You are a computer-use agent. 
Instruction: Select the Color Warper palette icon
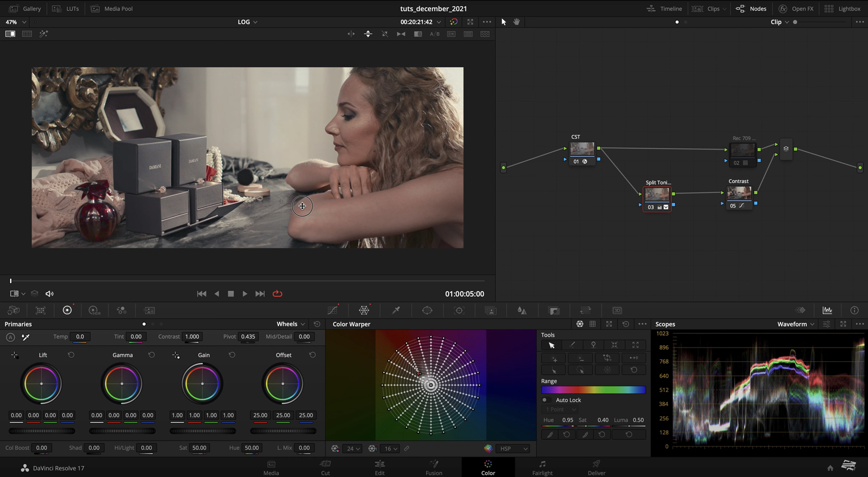364,310
